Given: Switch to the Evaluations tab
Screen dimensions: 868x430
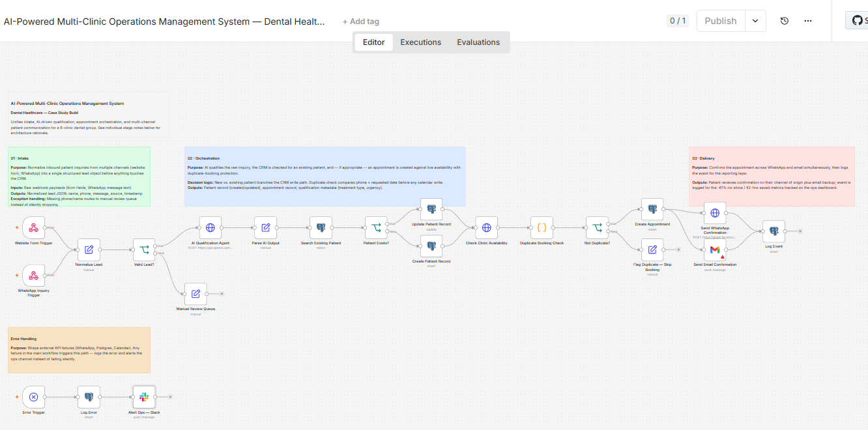Looking at the screenshot, I should pos(478,42).
